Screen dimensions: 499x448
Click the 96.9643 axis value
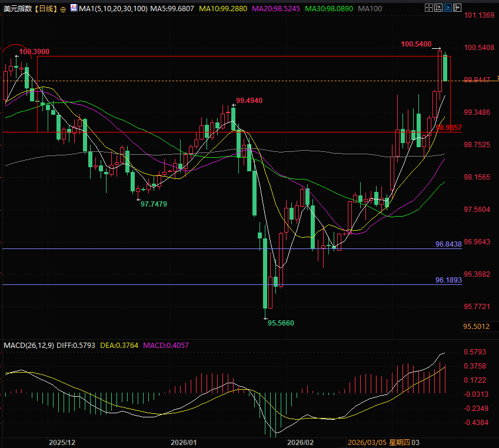point(477,242)
